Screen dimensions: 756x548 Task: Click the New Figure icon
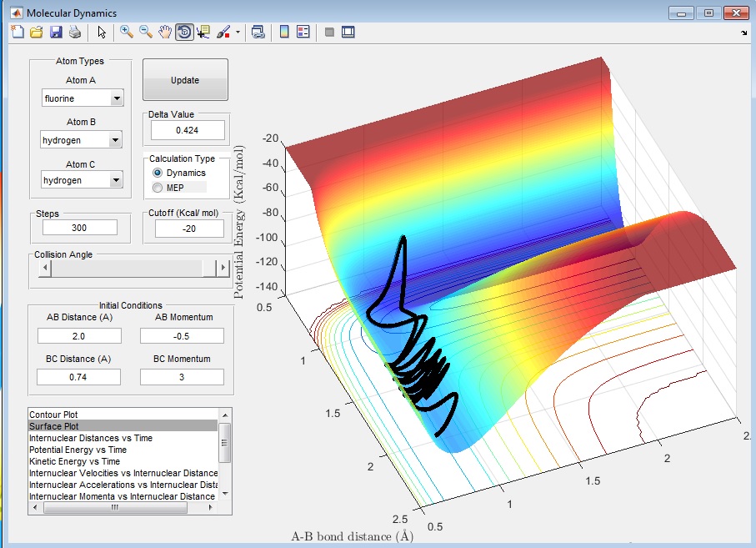[18, 32]
